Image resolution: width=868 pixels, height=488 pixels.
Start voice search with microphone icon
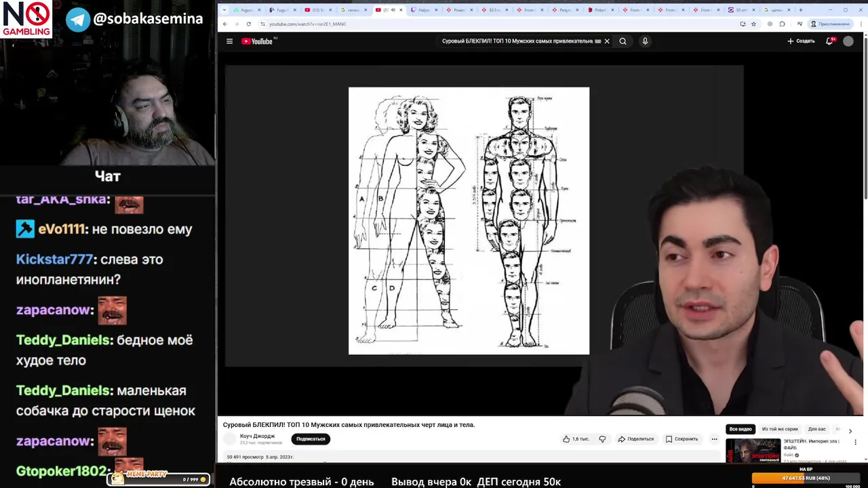click(645, 41)
